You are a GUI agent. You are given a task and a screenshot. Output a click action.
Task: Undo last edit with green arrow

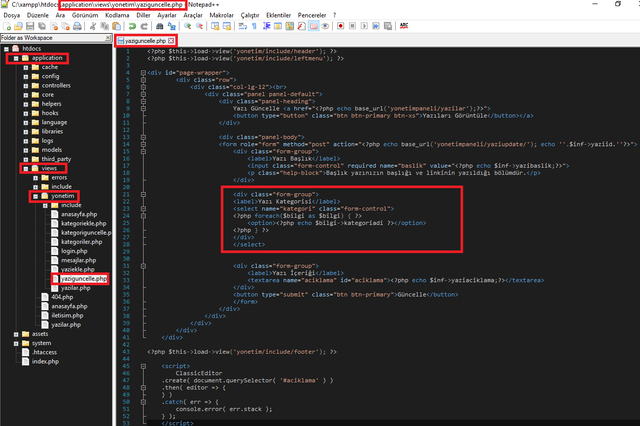132,26
